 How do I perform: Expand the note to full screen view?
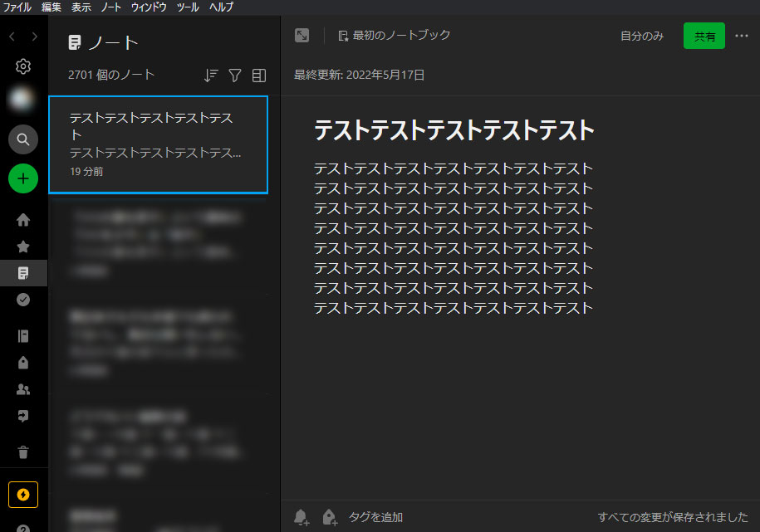coord(301,35)
